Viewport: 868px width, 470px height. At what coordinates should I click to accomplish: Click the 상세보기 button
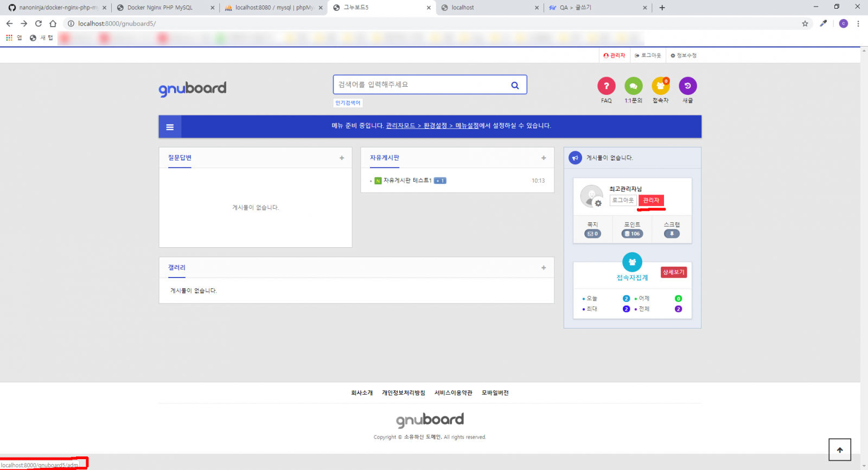point(674,272)
